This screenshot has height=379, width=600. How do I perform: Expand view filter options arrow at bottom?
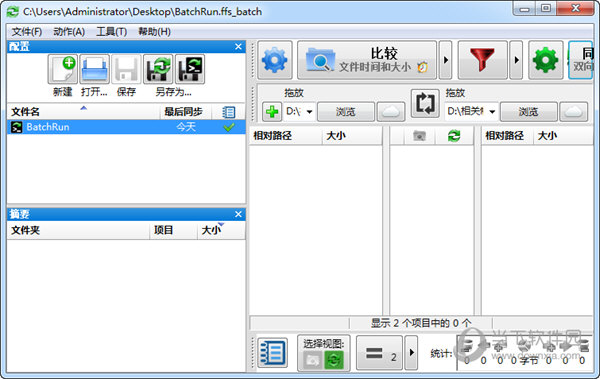[x=411, y=353]
